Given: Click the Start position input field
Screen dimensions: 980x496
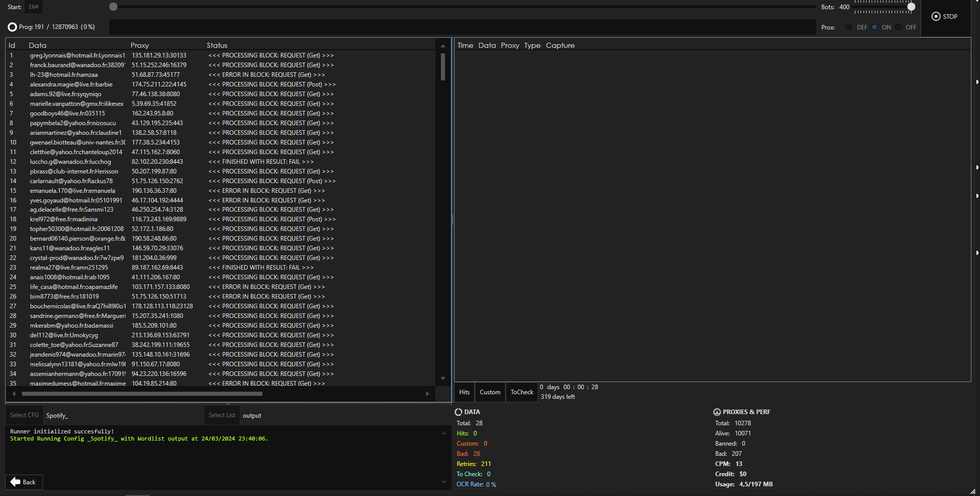Looking at the screenshot, I should point(34,7).
